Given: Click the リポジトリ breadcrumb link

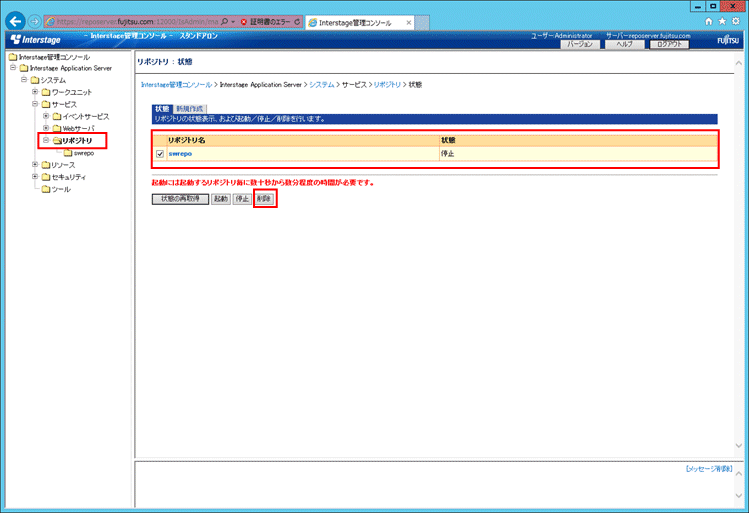Looking at the screenshot, I should 387,85.
